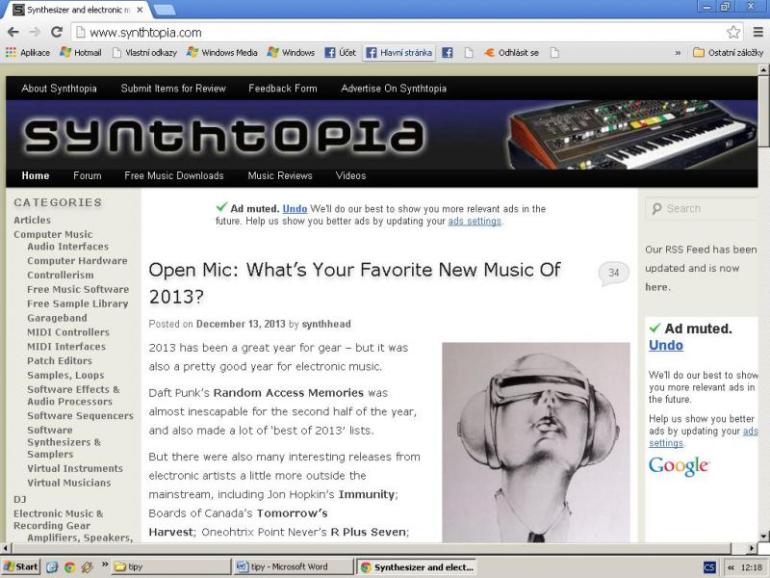Click the December 13, 2013 post date
The height and width of the screenshot is (578, 770).
(241, 324)
